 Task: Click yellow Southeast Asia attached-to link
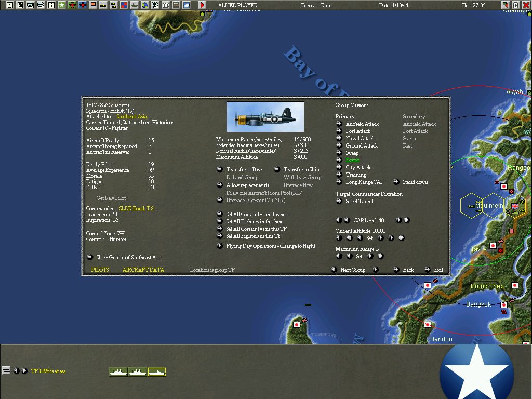click(131, 116)
